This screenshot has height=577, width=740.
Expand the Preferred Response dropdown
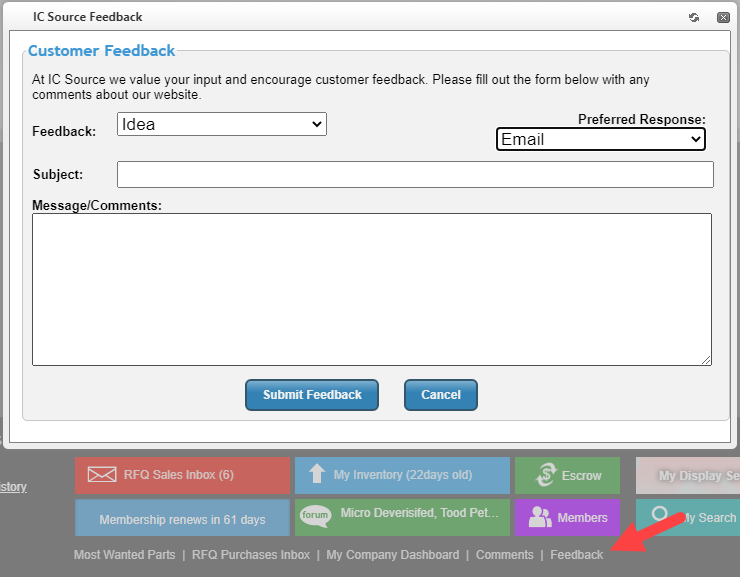pos(600,139)
